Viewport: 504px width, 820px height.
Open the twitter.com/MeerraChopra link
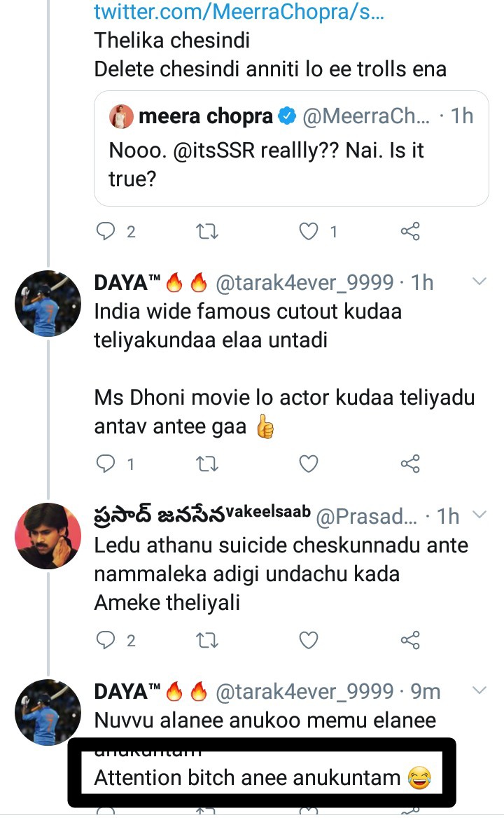pos(239,11)
